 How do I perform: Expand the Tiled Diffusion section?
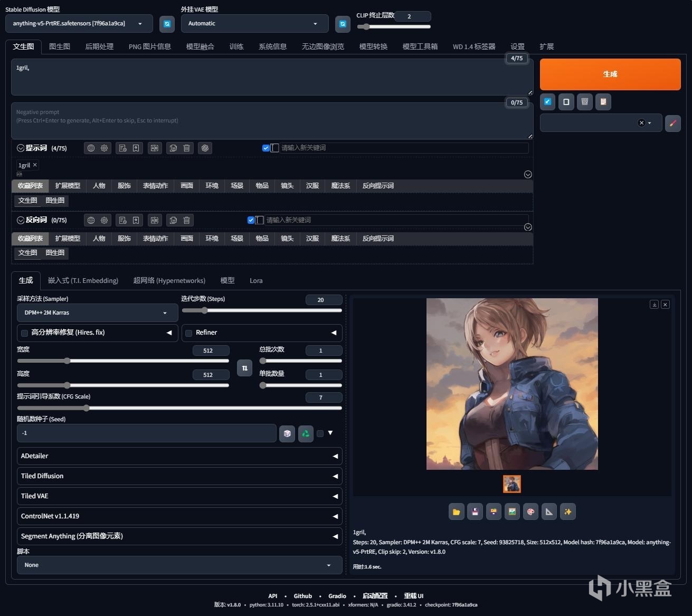[179, 476]
